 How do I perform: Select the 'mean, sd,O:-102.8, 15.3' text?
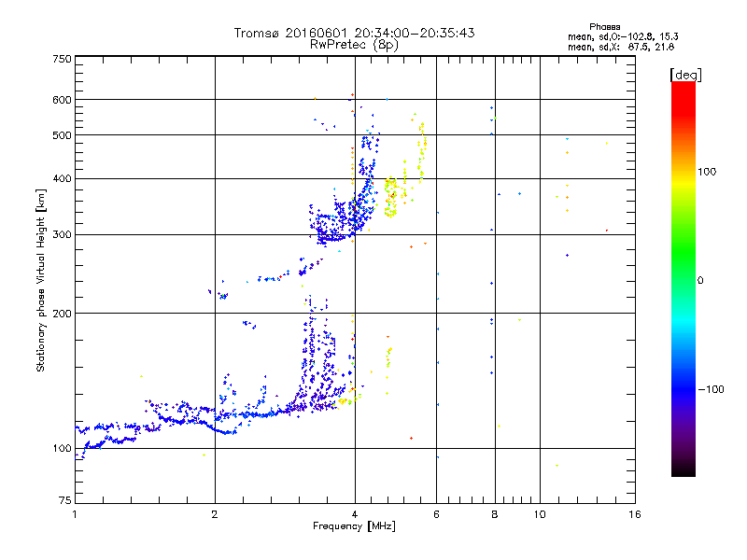pyautogui.click(x=623, y=36)
